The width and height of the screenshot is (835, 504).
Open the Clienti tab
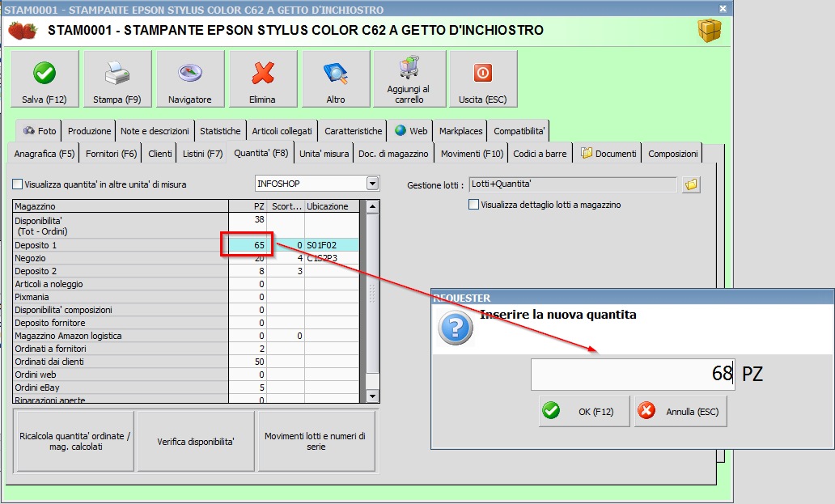pos(159,154)
